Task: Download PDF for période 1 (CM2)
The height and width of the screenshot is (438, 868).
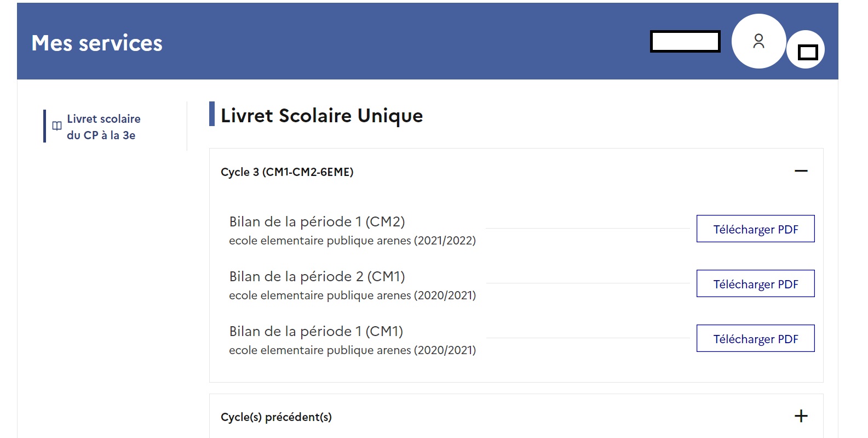Action: click(x=755, y=229)
